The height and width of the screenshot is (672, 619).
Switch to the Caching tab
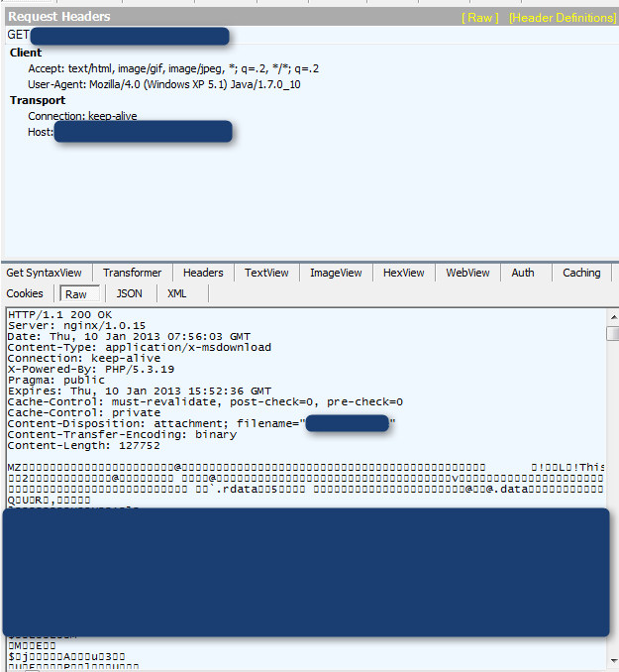pos(581,273)
